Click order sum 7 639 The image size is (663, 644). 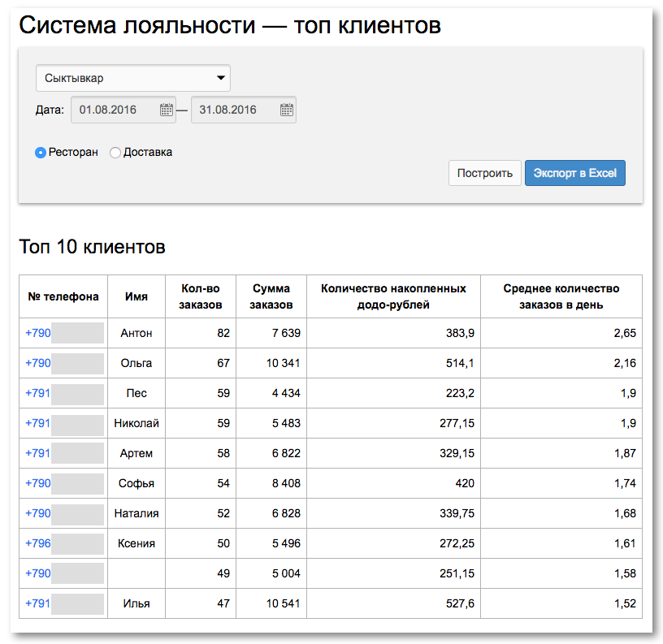(286, 333)
